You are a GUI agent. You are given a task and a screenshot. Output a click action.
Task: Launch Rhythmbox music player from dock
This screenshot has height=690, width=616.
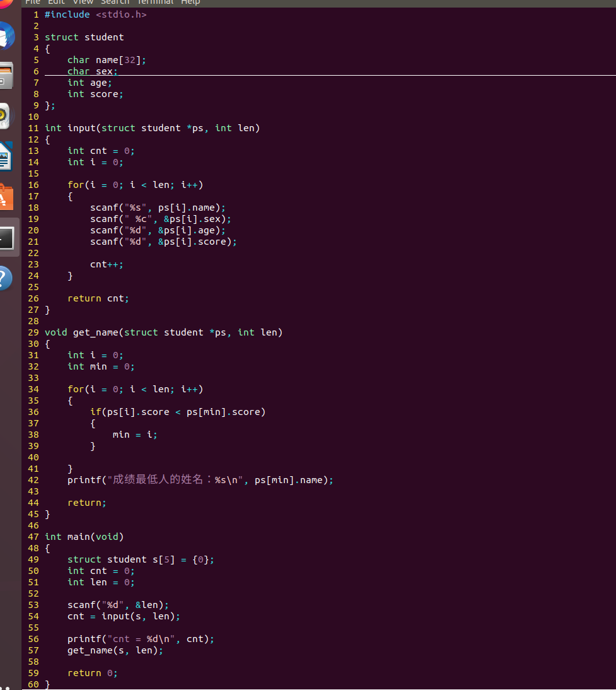(x=5, y=116)
